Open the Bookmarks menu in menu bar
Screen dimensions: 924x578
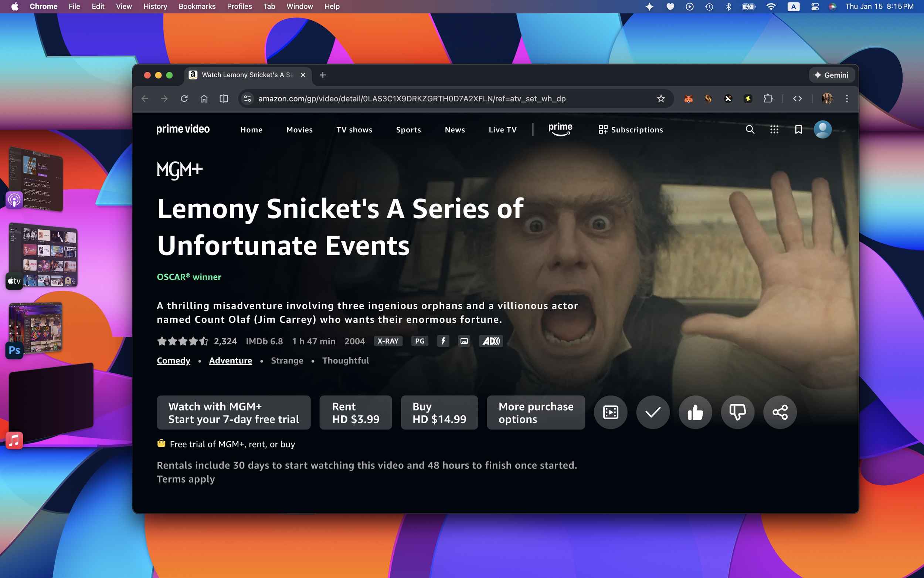click(197, 7)
